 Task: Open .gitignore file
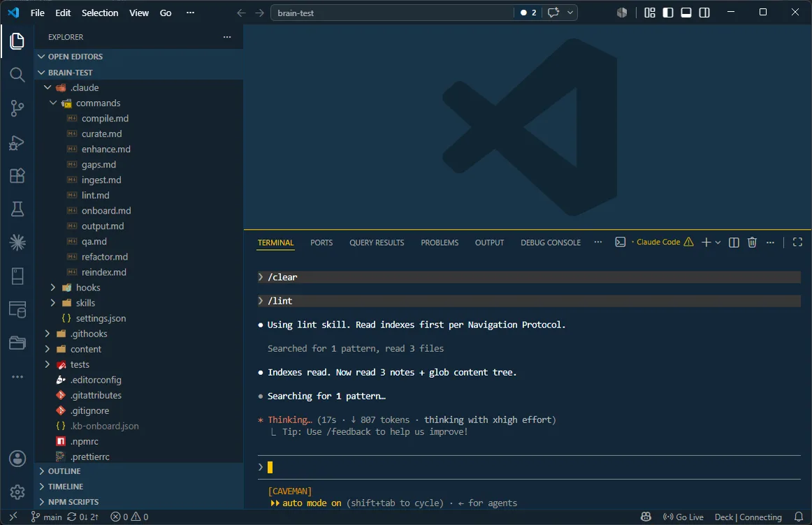[89, 411]
